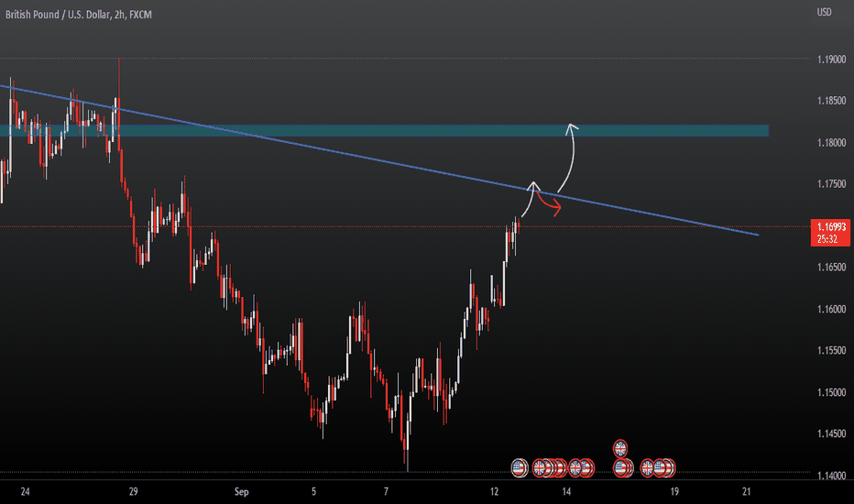Viewport: 854px width, 504px height.
Task: Click the current price label 1.16993
Action: point(830,226)
